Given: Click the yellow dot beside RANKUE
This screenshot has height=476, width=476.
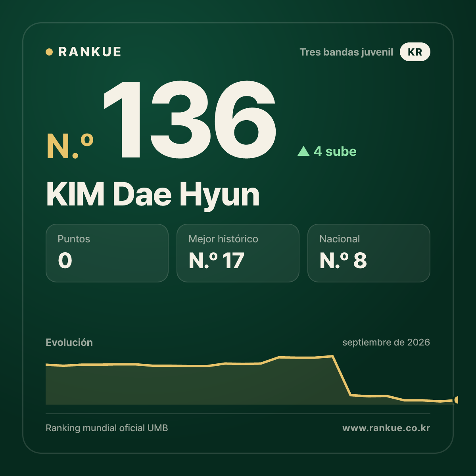Looking at the screenshot, I should [49, 52].
